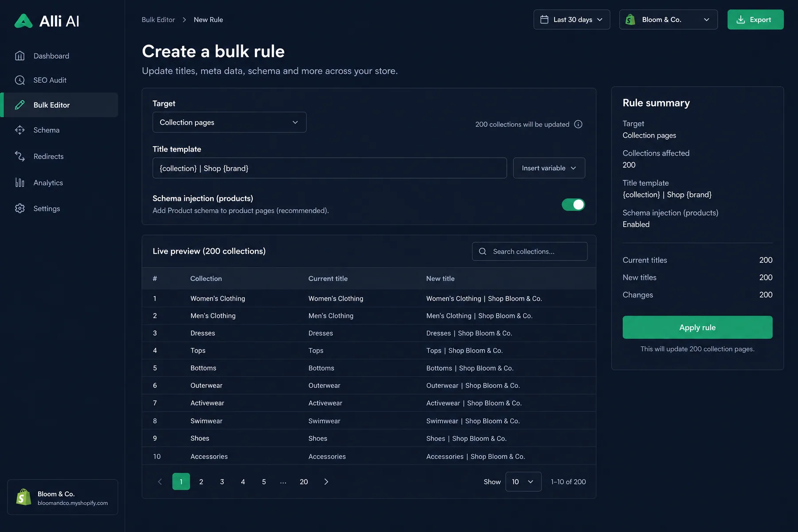The width and height of the screenshot is (798, 532).
Task: Open Dashboard via its sidebar icon
Action: 20,56
